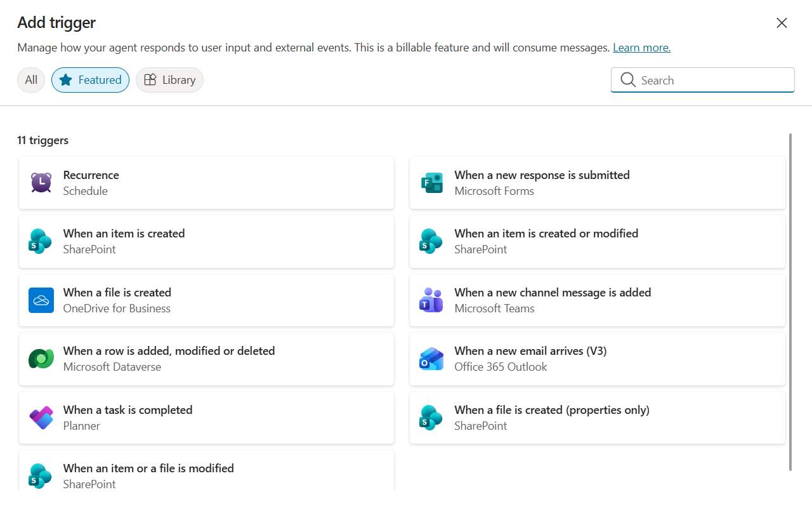Click the 'Schedule' connector label
Screen dimensions: 812x511
(86, 191)
